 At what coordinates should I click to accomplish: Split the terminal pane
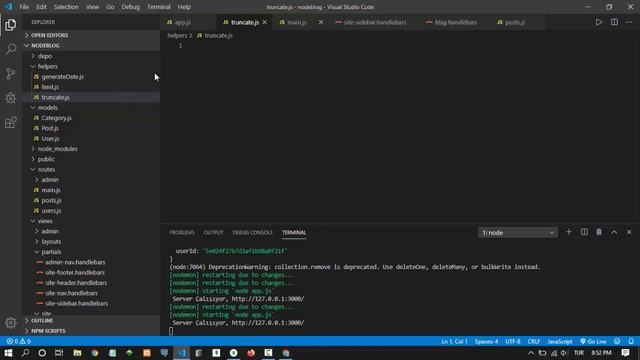click(584, 232)
